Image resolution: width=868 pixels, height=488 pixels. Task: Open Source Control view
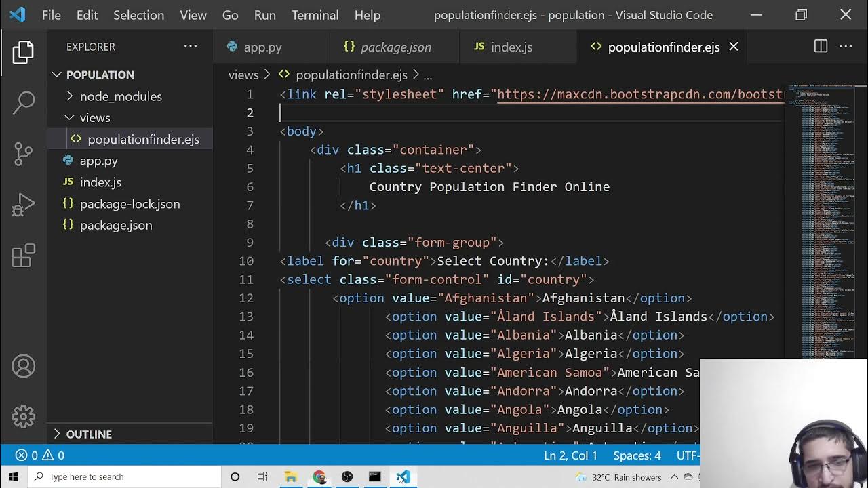pyautogui.click(x=23, y=154)
